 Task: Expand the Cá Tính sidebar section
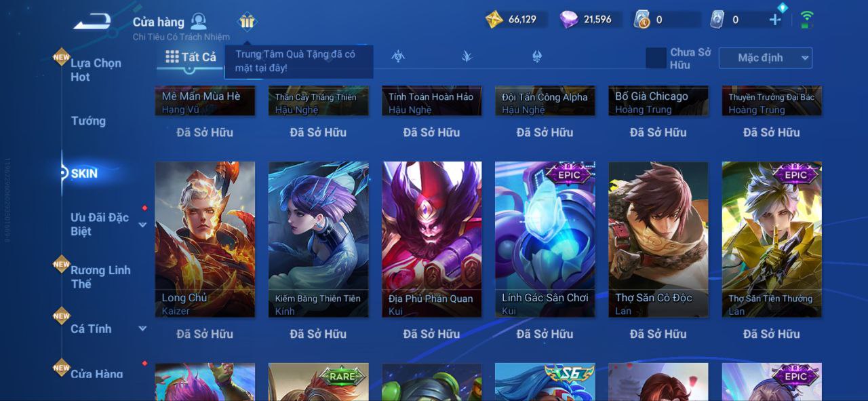pyautogui.click(x=142, y=328)
